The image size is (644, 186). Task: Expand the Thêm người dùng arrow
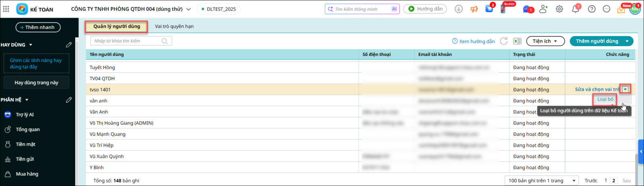coord(627,41)
